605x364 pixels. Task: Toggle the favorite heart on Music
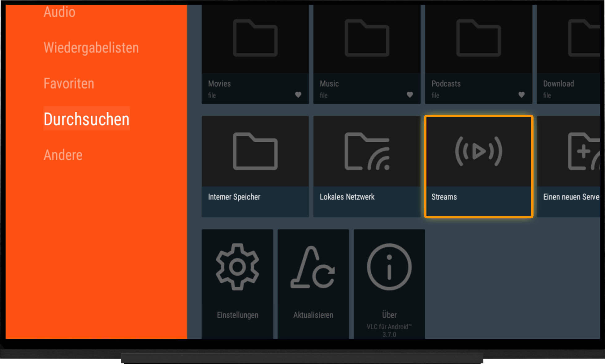click(x=410, y=95)
